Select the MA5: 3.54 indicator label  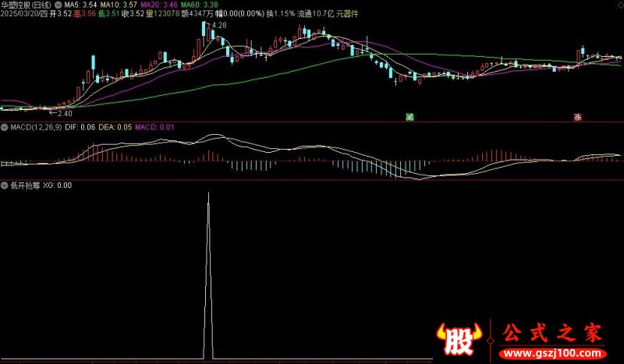point(80,5)
